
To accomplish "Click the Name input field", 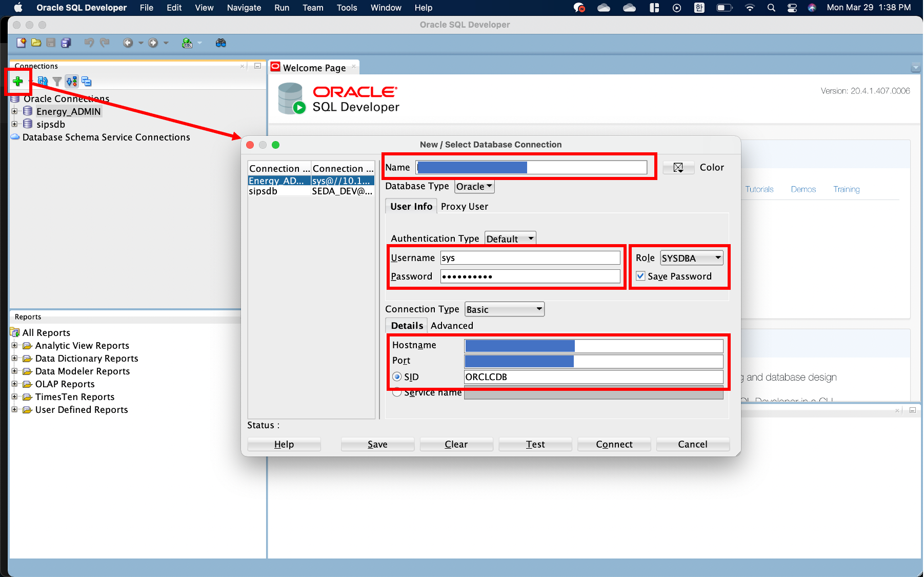I will (531, 168).
